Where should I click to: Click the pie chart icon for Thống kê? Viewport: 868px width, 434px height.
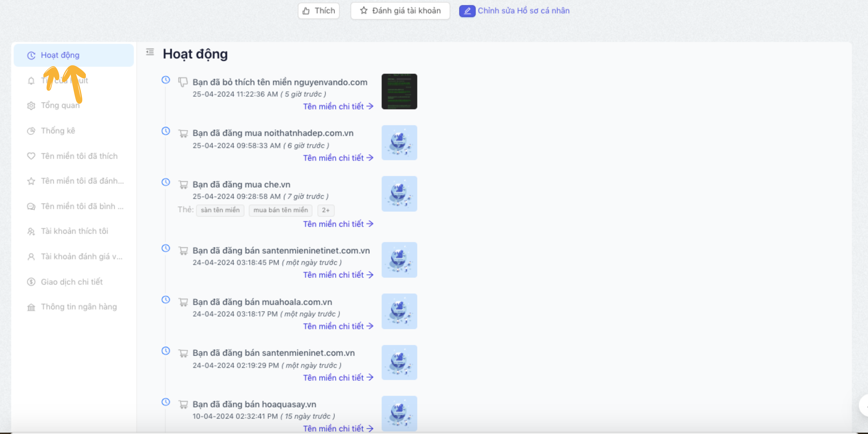pos(31,131)
